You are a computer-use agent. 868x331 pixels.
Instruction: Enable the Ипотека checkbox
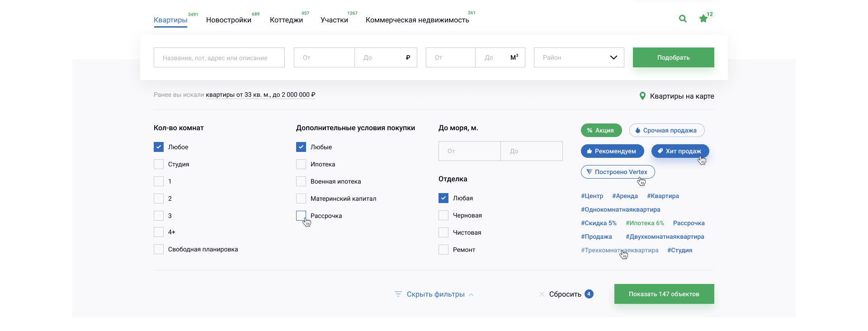coord(301,164)
